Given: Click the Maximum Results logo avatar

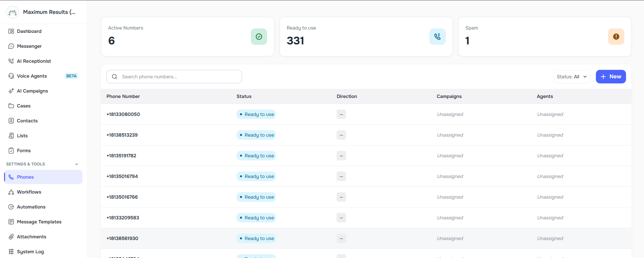Looking at the screenshot, I should (x=13, y=12).
